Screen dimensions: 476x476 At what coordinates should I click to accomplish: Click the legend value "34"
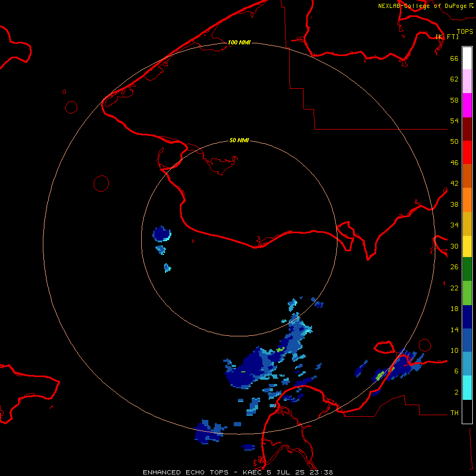[x=454, y=225]
